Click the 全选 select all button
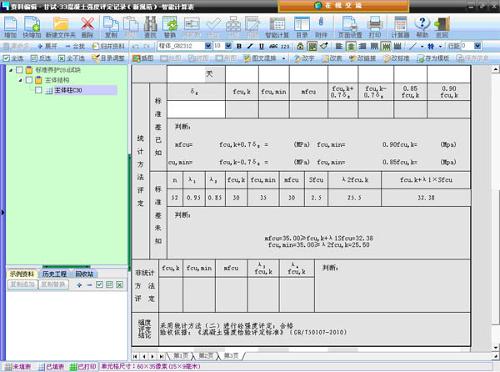Viewport: 500px width, 372px height. click(13, 58)
